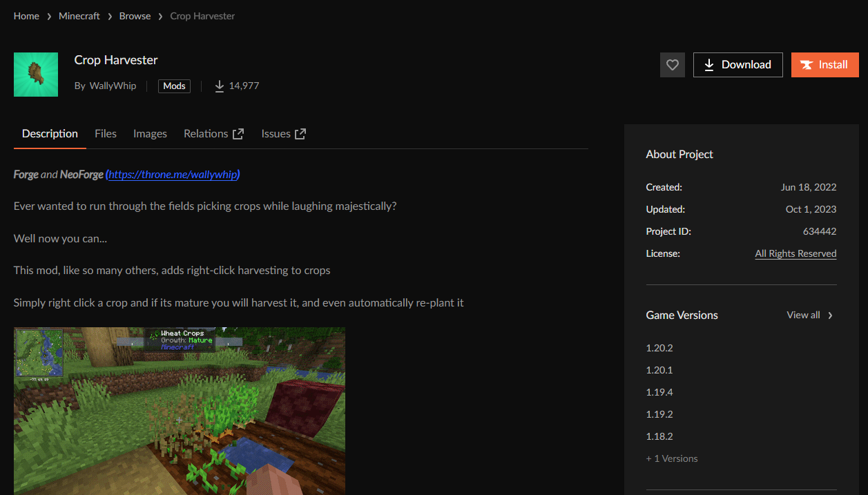The width and height of the screenshot is (868, 495).
Task: Click the orange Install button
Action: 824,65
